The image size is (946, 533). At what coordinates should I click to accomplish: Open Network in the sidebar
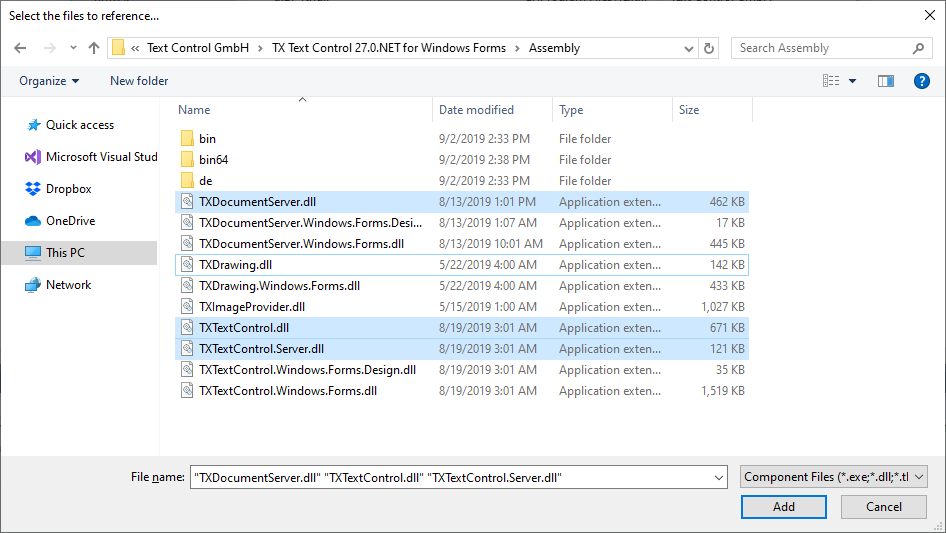pos(58,285)
